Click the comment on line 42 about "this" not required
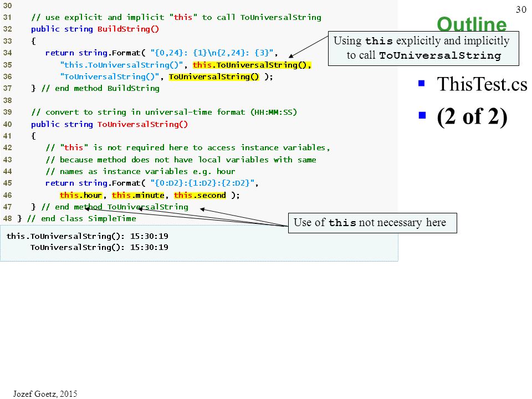532x399 pixels. pos(188,147)
